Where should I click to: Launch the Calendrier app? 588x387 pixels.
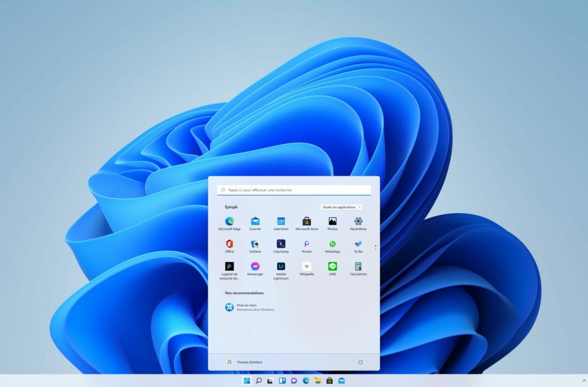click(281, 223)
